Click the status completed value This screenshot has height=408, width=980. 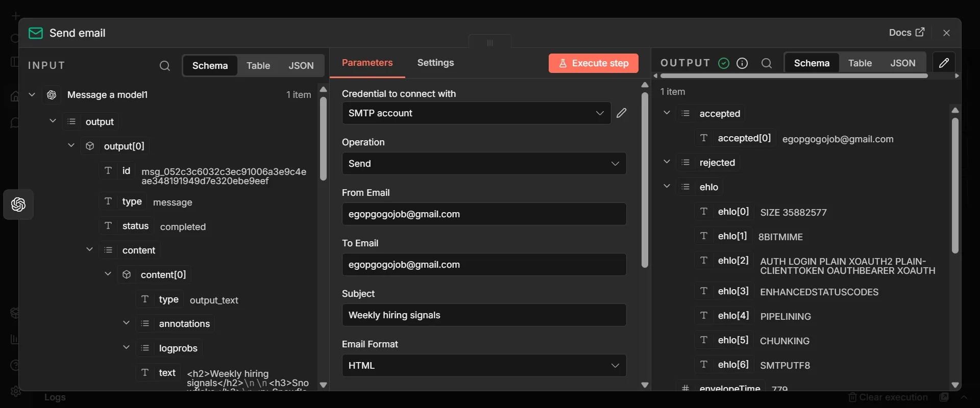[183, 227]
